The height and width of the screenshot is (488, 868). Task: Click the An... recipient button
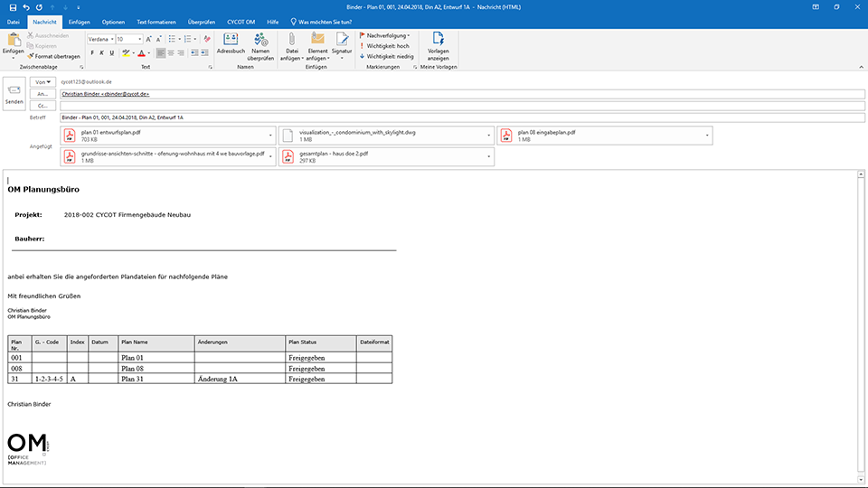click(x=42, y=93)
